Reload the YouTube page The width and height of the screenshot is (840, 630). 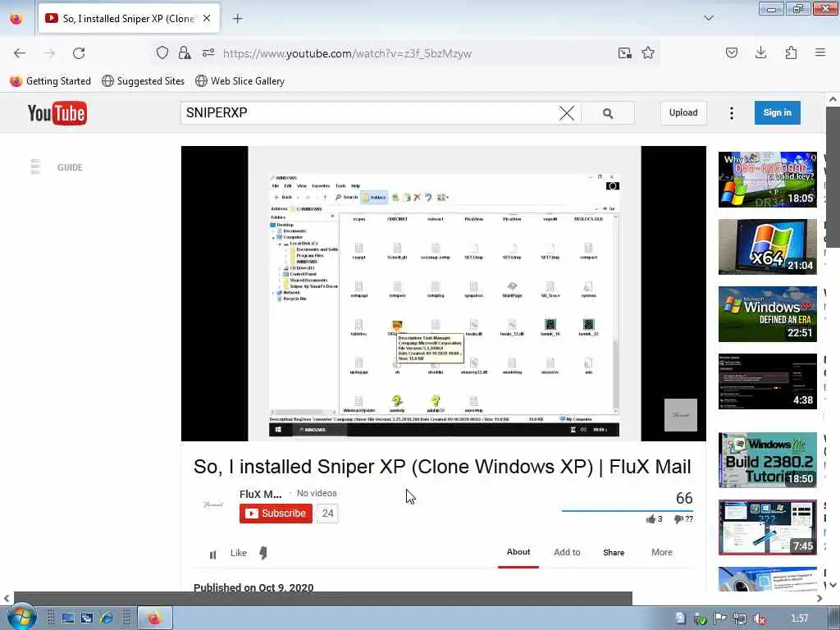coord(79,53)
